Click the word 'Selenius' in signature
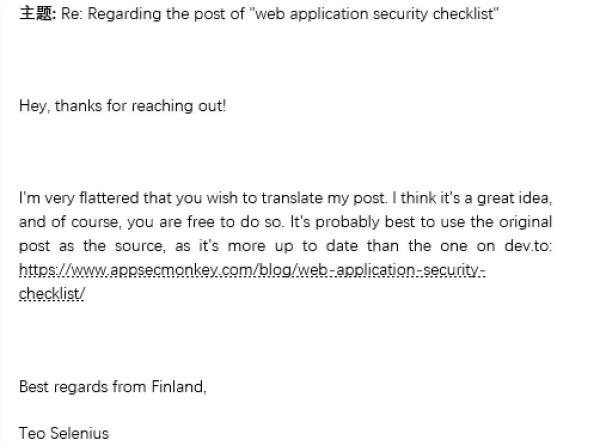600x446 pixels. click(x=80, y=433)
